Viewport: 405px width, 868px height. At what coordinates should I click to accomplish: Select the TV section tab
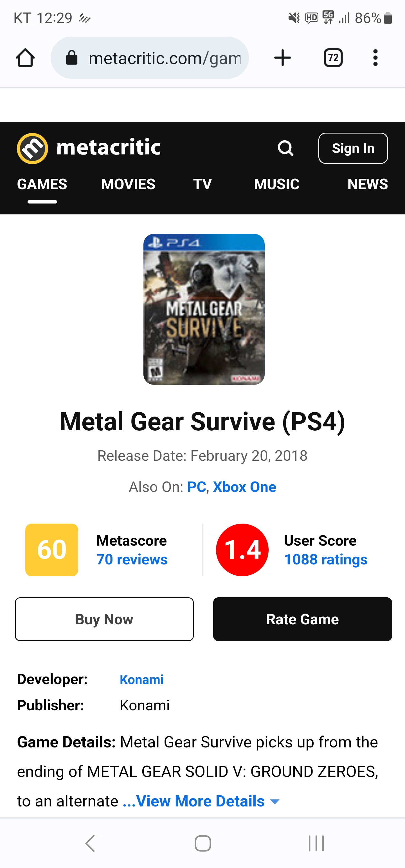pyautogui.click(x=202, y=184)
